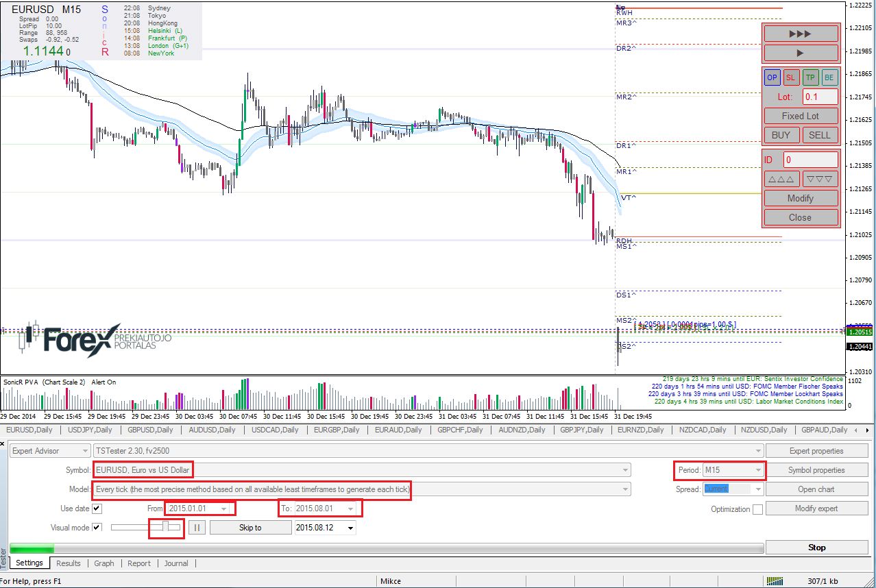Viewport: 876px width, 588px height.
Task: Open the TSTester 2.30 expert dropdown
Action: point(428,451)
